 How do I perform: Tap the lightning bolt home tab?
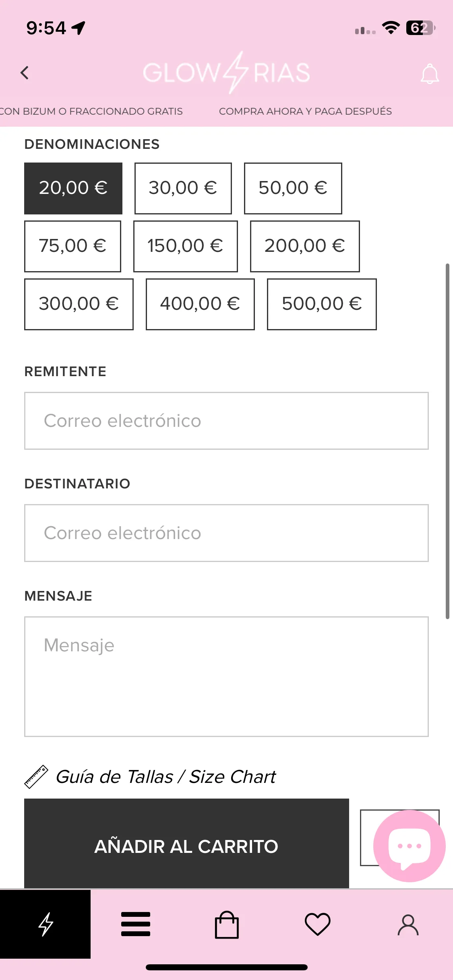pyautogui.click(x=45, y=924)
